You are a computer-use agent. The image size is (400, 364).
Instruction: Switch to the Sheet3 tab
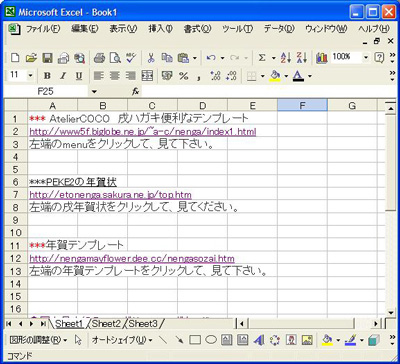tap(143, 323)
